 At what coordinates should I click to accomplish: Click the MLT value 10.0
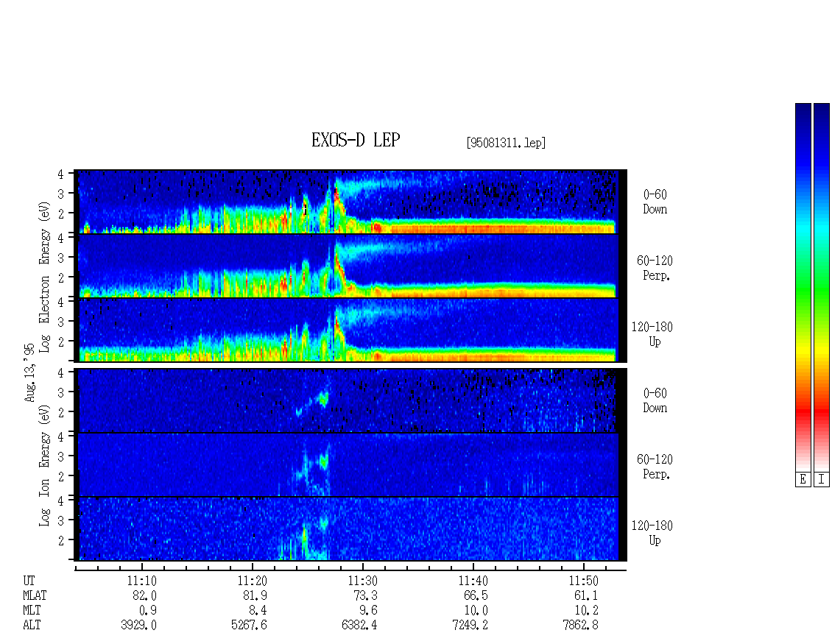[476, 611]
